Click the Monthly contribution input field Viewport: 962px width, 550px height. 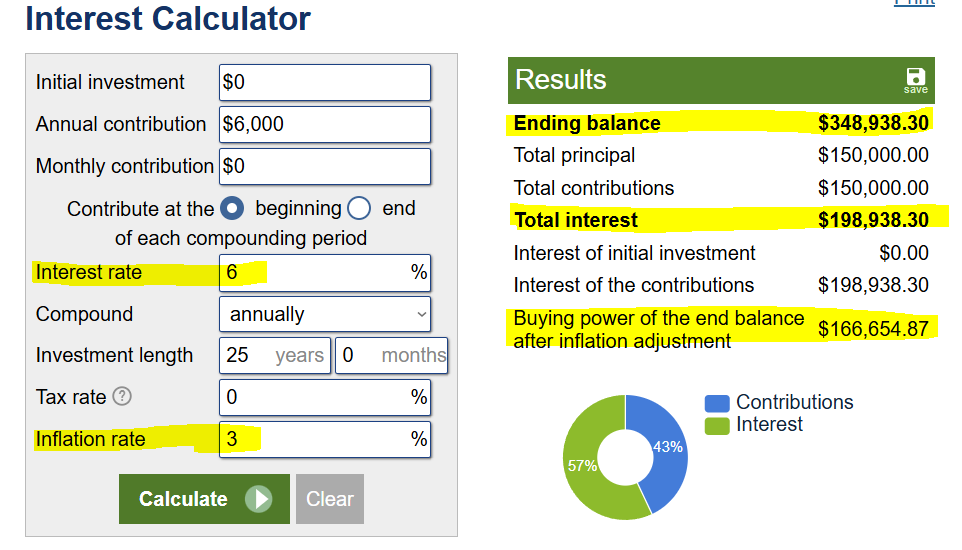click(x=325, y=166)
